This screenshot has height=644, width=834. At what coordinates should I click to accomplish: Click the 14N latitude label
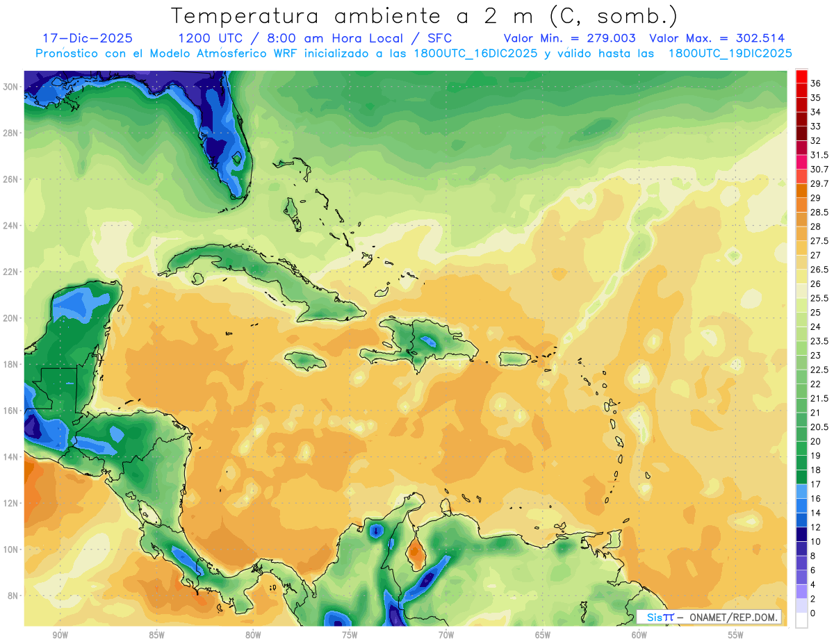click(11, 457)
